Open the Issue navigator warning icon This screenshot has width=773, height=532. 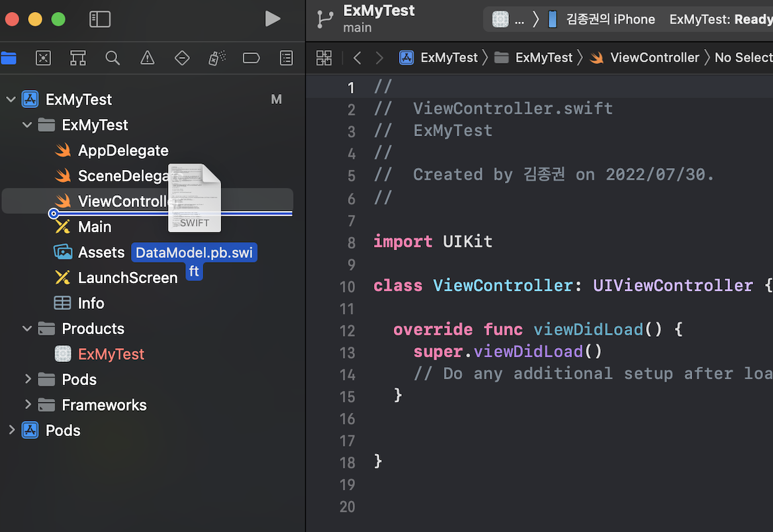[148, 58]
